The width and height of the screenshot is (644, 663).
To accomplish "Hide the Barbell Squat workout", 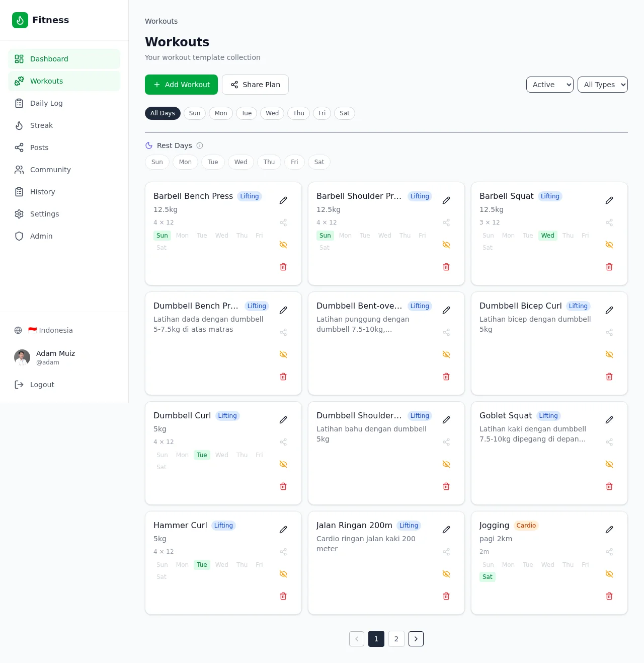I will [x=609, y=245].
